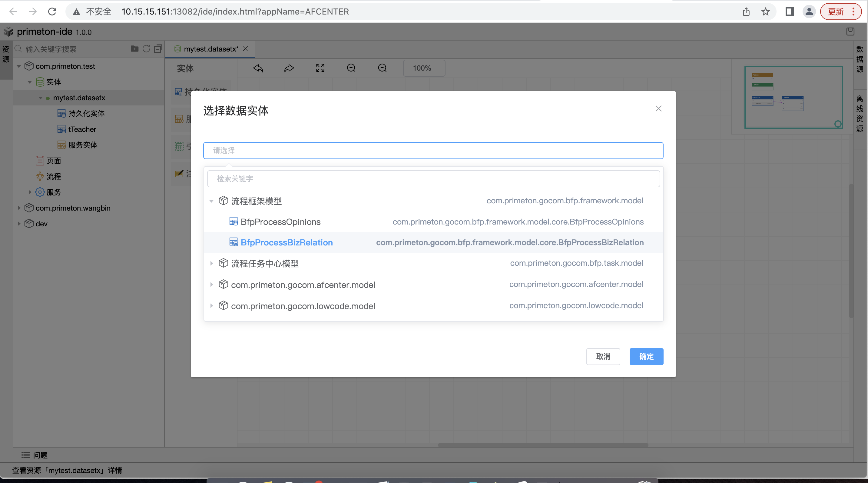The image size is (868, 483).
Task: Click the undo arrow in canvas toolbar
Action: click(x=258, y=68)
